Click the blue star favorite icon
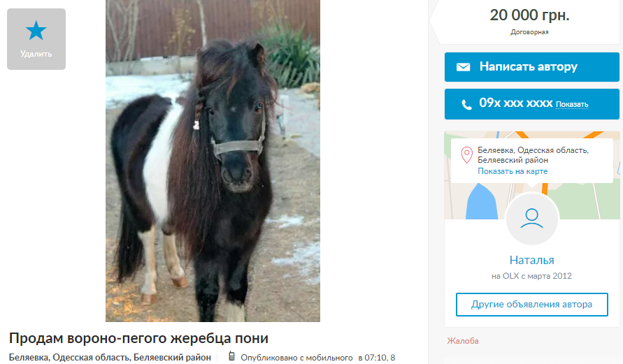The image size is (623, 364). [x=36, y=31]
